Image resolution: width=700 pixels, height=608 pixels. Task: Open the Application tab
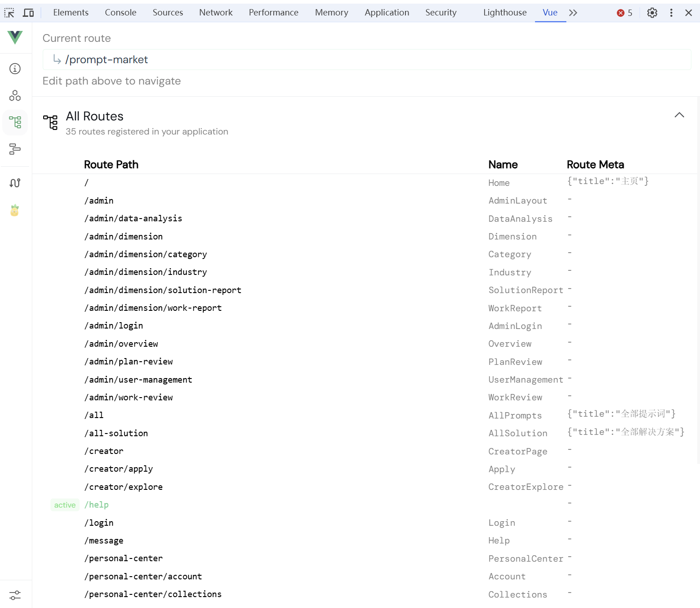pyautogui.click(x=387, y=13)
